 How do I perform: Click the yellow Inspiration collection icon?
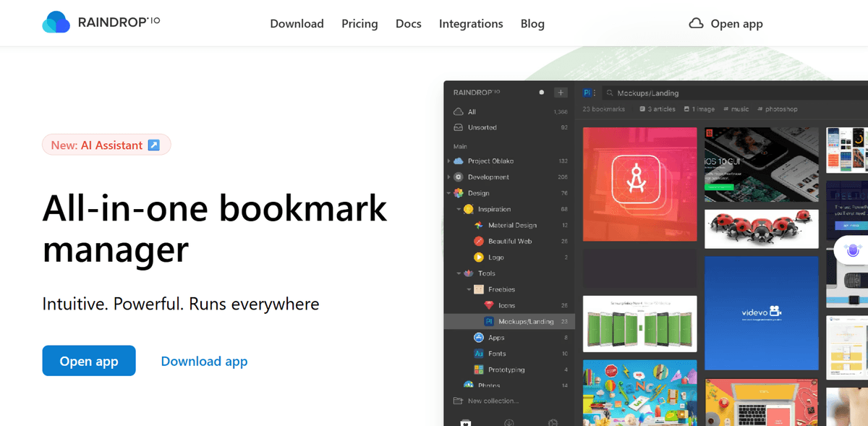[468, 209]
